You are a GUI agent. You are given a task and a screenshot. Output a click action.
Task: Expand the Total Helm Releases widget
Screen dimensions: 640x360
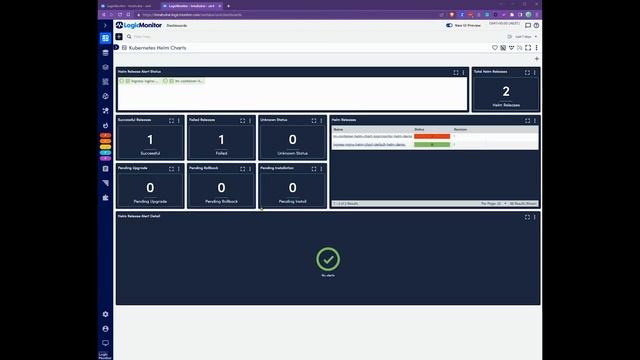[x=527, y=72]
